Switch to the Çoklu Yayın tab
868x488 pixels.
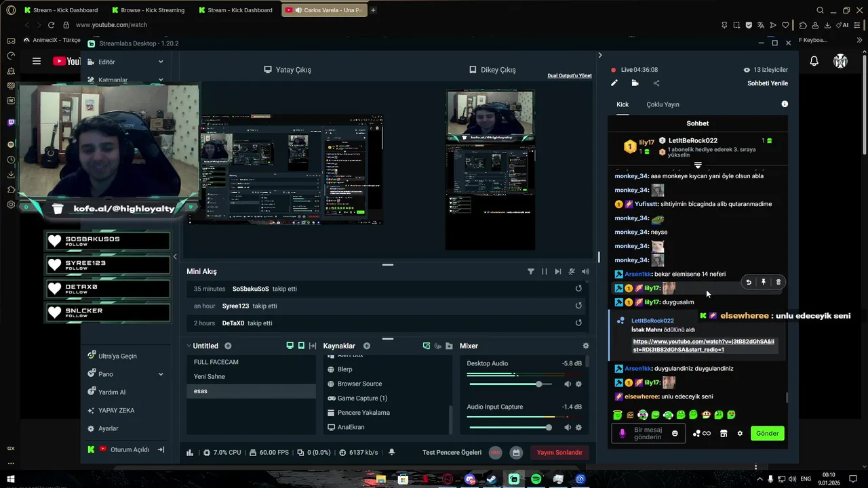click(x=663, y=104)
